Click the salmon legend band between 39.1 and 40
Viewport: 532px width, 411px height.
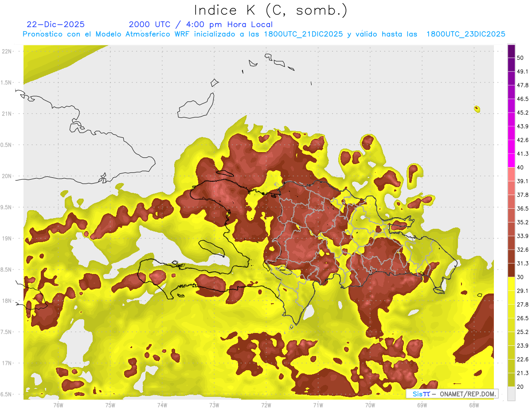point(512,174)
